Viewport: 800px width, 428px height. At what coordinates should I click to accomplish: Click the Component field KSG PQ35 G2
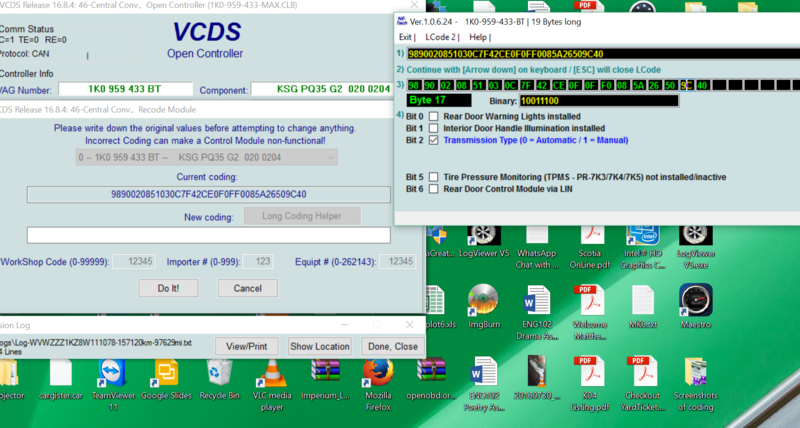(321, 89)
